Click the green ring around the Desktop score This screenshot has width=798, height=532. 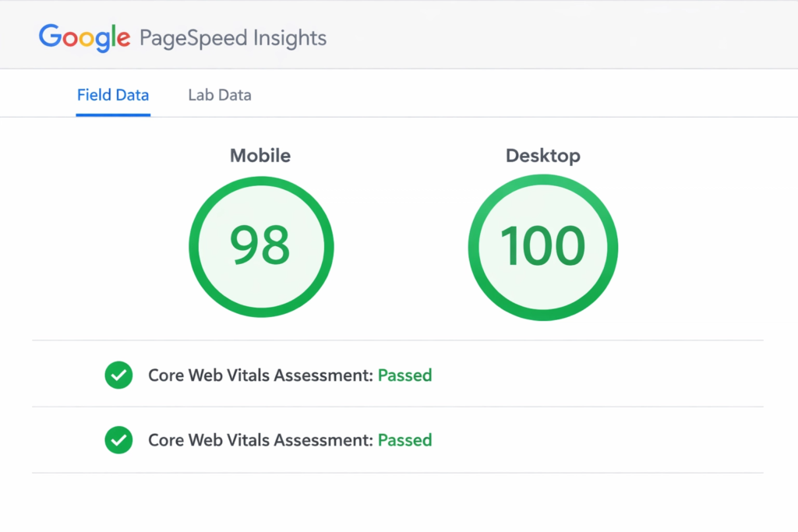[542, 180]
